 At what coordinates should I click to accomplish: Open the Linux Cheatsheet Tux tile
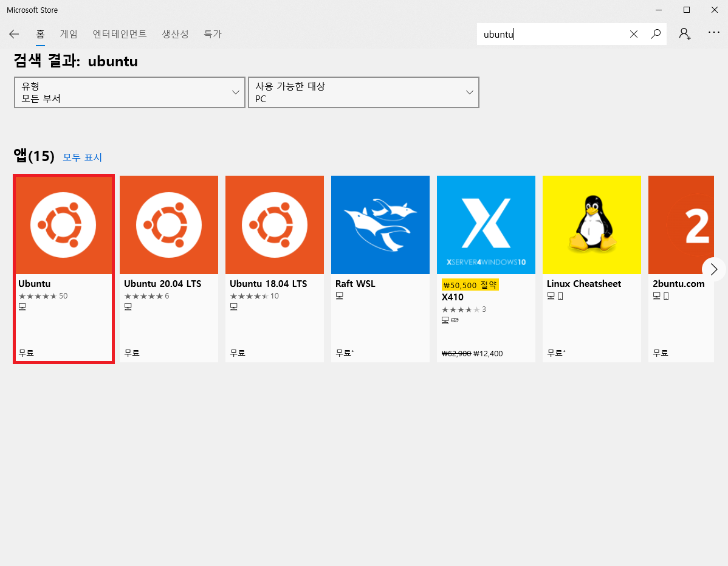(591, 225)
